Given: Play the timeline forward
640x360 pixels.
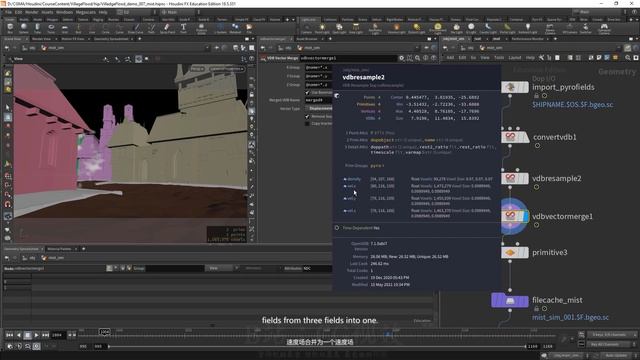Looking at the screenshot, I should point(36,335).
